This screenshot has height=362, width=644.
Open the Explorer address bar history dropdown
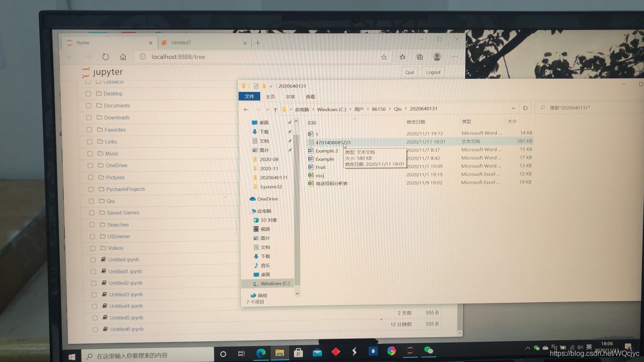(x=513, y=108)
